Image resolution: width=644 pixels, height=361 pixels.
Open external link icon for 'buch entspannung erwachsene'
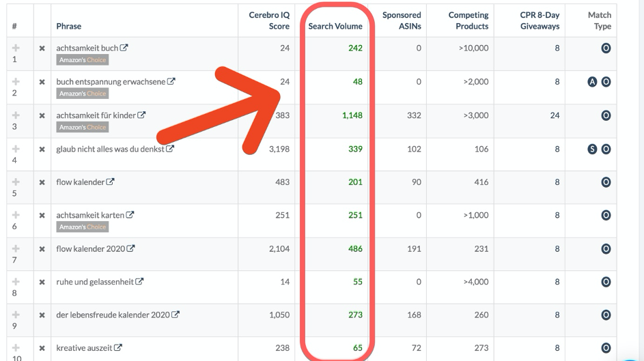coord(171,81)
